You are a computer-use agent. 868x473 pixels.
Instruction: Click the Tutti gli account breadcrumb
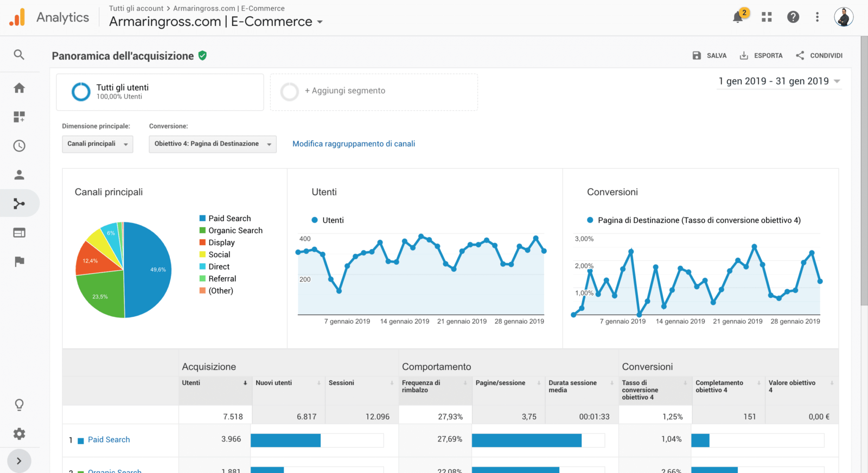[x=136, y=8]
